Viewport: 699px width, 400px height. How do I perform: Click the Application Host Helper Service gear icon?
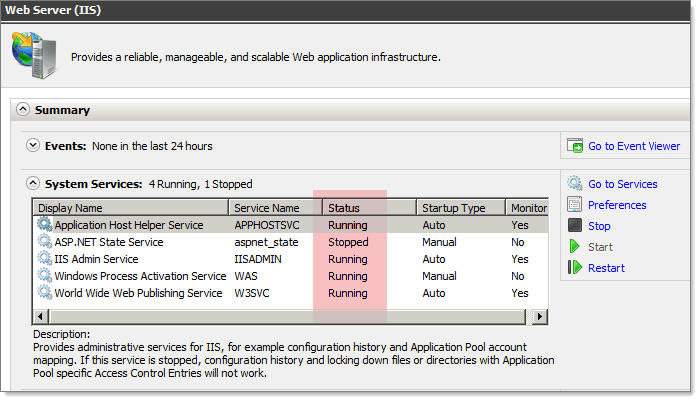click(44, 224)
